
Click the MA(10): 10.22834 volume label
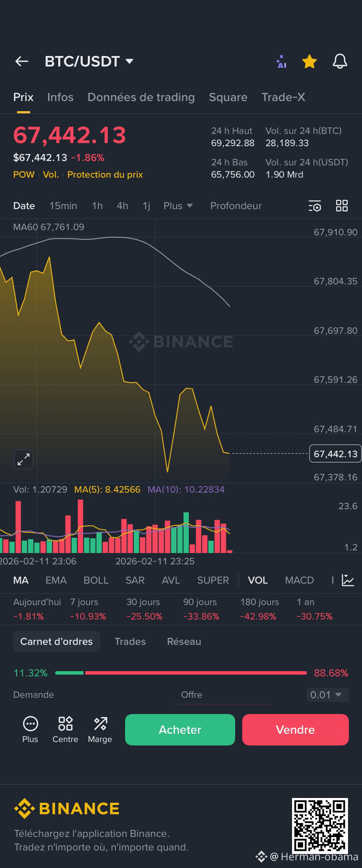tap(186, 490)
